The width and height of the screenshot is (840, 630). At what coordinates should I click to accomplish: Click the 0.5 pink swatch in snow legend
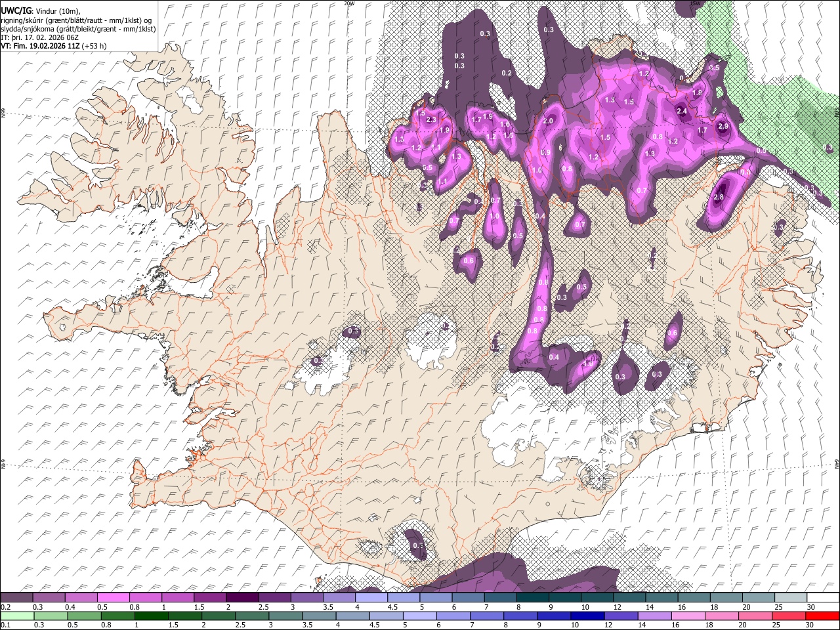point(114,597)
